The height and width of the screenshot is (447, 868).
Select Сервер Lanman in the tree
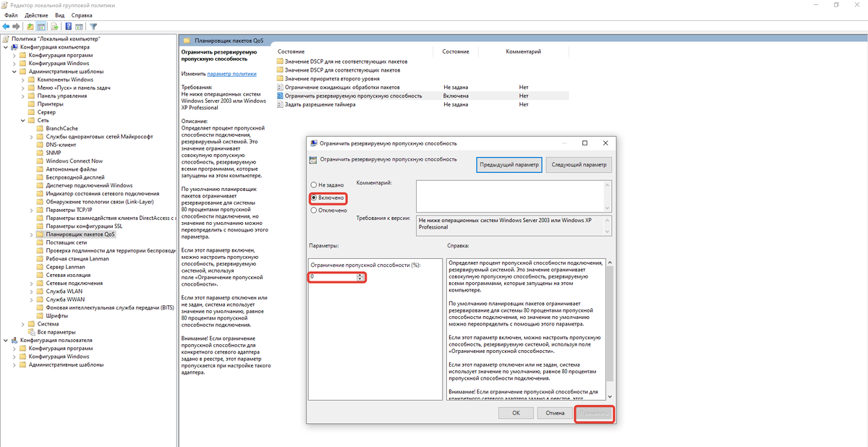tap(65, 267)
